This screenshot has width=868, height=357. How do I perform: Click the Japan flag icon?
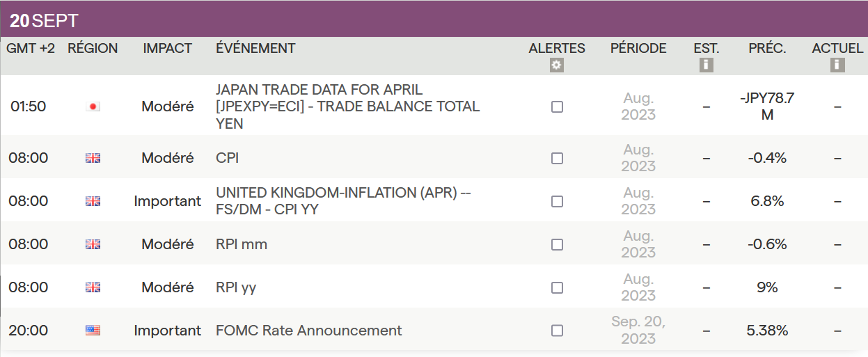point(93,106)
